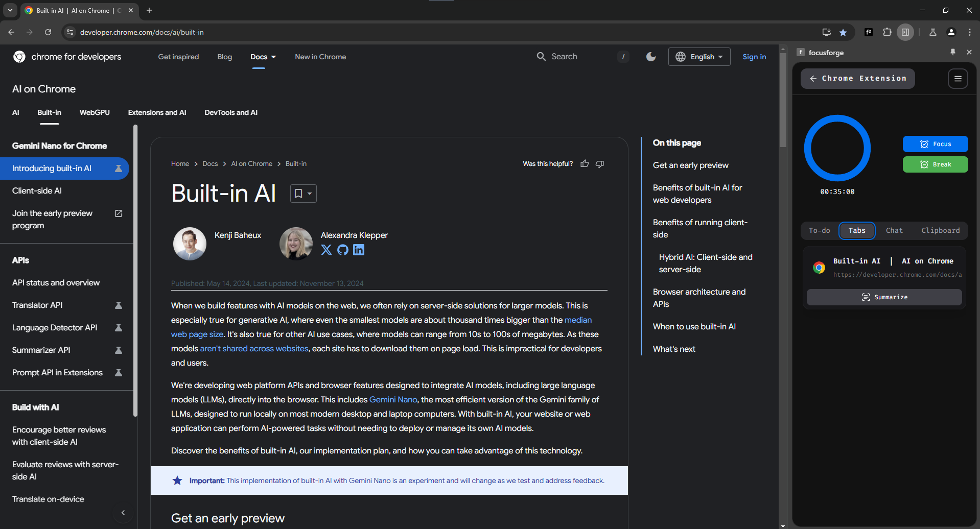This screenshot has width=980, height=529.
Task: Open API status and overview item
Action: point(56,283)
